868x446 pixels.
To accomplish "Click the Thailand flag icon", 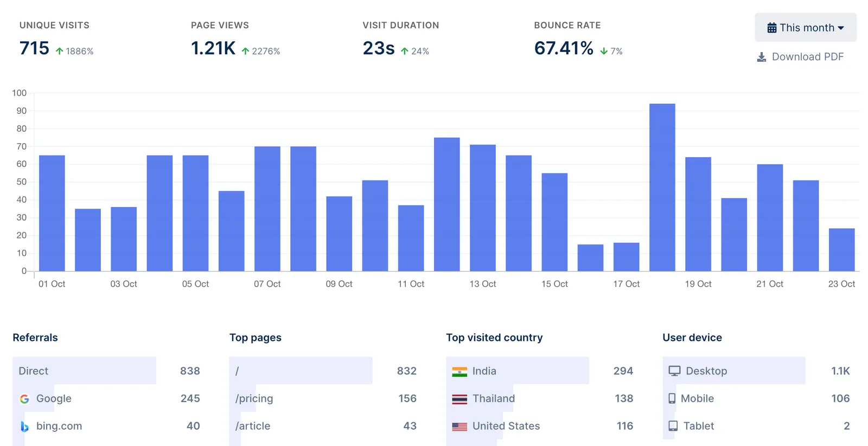I will click(459, 399).
